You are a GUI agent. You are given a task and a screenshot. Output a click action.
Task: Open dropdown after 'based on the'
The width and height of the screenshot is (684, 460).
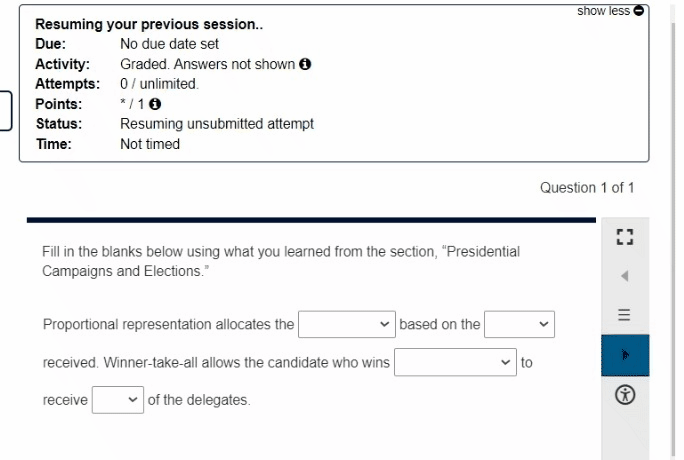[519, 324]
